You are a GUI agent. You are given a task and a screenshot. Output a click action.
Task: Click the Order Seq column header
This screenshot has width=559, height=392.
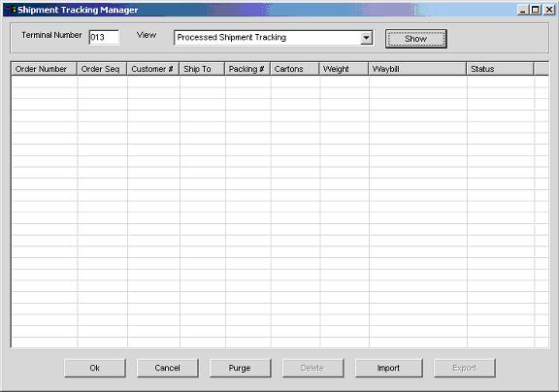pyautogui.click(x=102, y=69)
